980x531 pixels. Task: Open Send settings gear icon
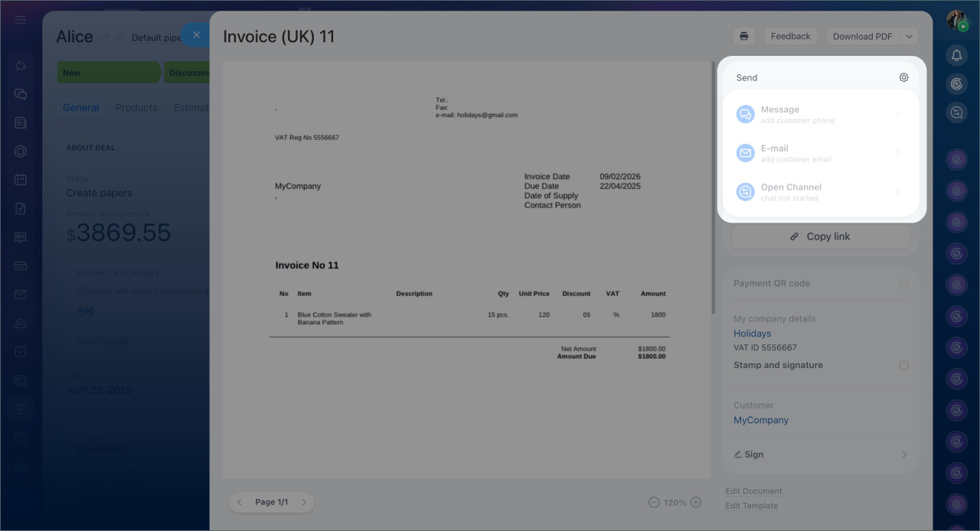click(x=903, y=77)
